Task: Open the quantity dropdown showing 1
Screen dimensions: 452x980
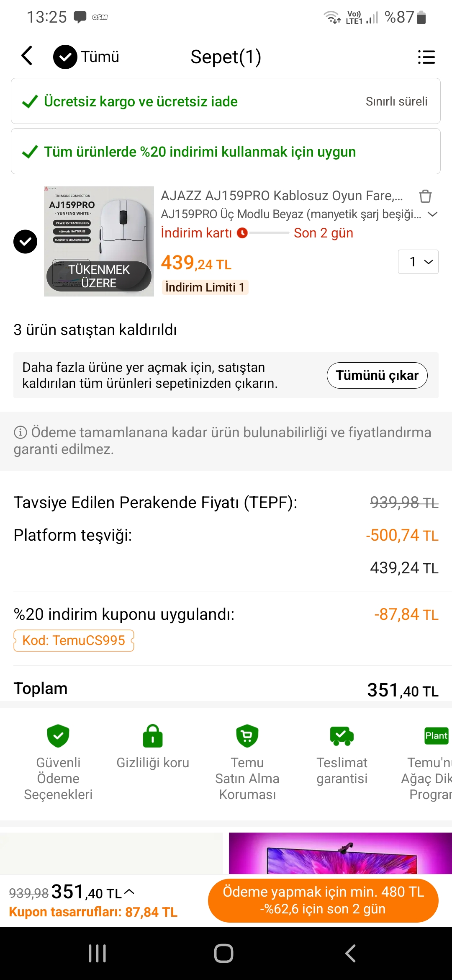Action: (418, 262)
